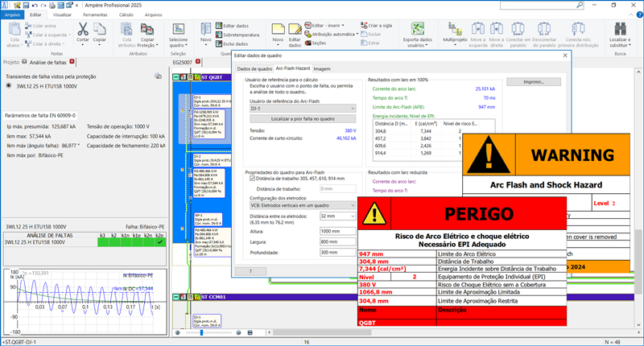Click the k2p checkmark cell in fault table
The height and width of the screenshot is (346, 644).
coord(159,242)
